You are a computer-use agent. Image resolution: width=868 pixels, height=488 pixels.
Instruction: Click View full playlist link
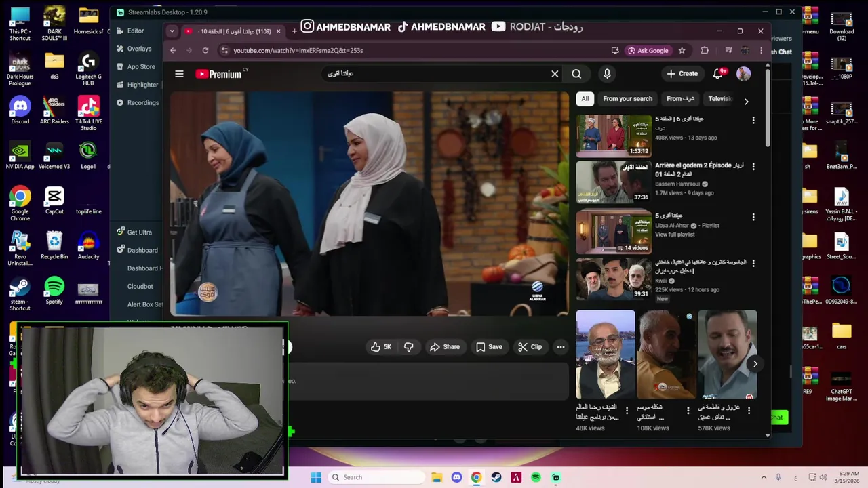(675, 235)
